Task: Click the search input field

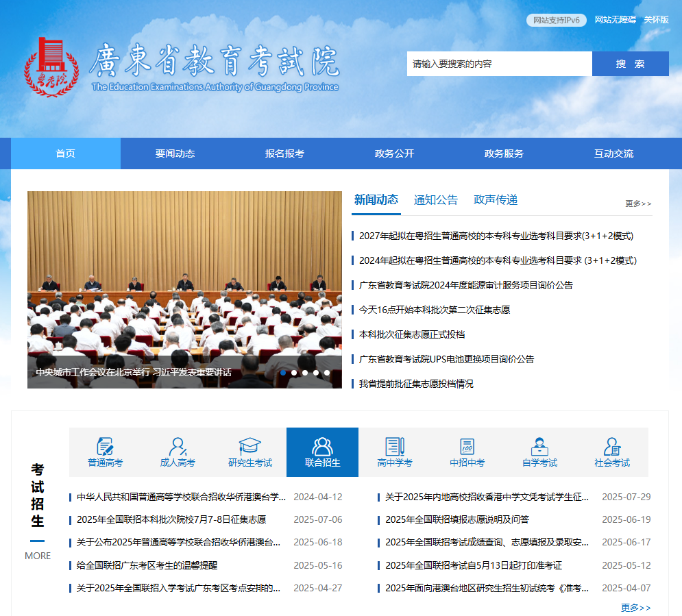Action: point(499,64)
